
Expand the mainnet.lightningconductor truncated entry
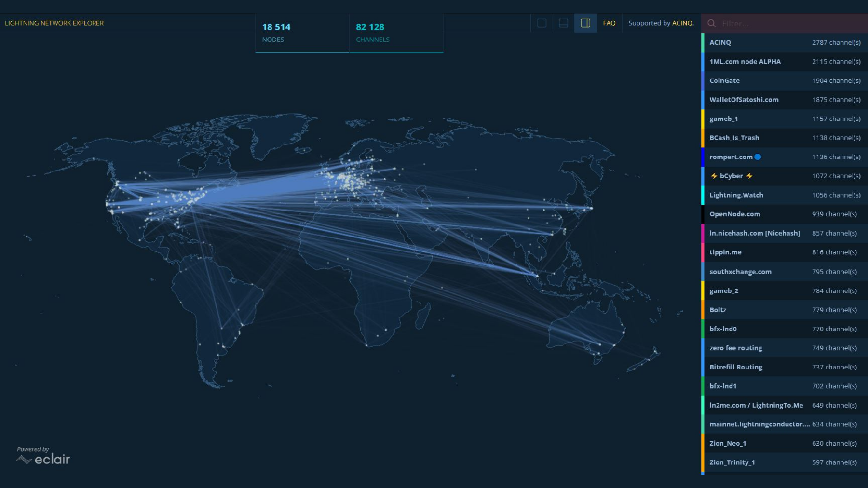click(x=772, y=424)
